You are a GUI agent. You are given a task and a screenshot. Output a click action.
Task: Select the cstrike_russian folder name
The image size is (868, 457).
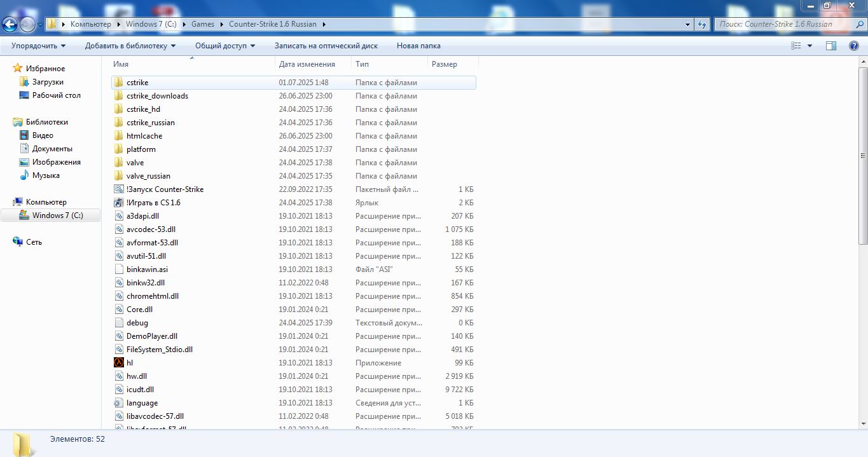[151, 123]
